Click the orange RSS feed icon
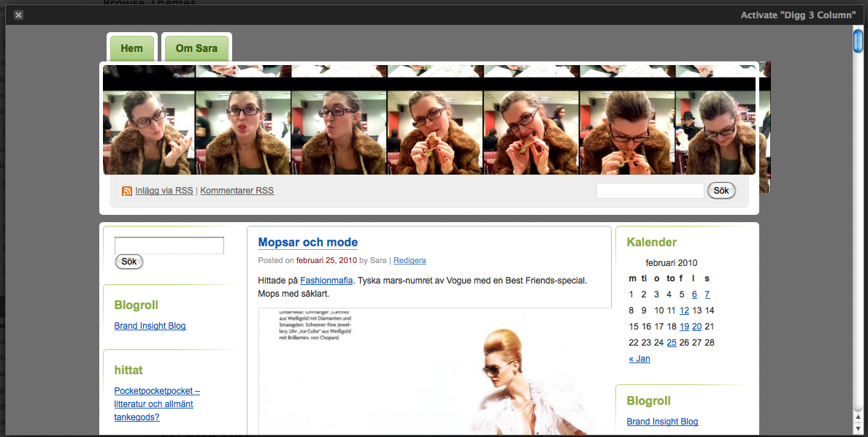The height and width of the screenshot is (437, 868). tap(127, 191)
